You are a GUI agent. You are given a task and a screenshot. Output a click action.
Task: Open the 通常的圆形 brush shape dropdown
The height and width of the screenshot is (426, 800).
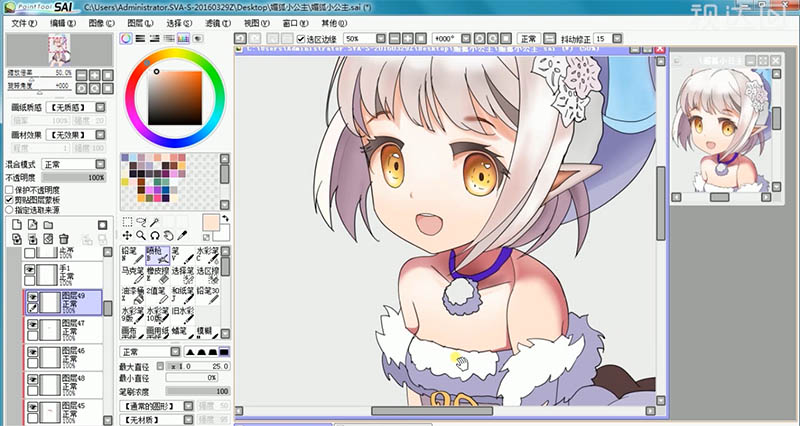[188, 406]
